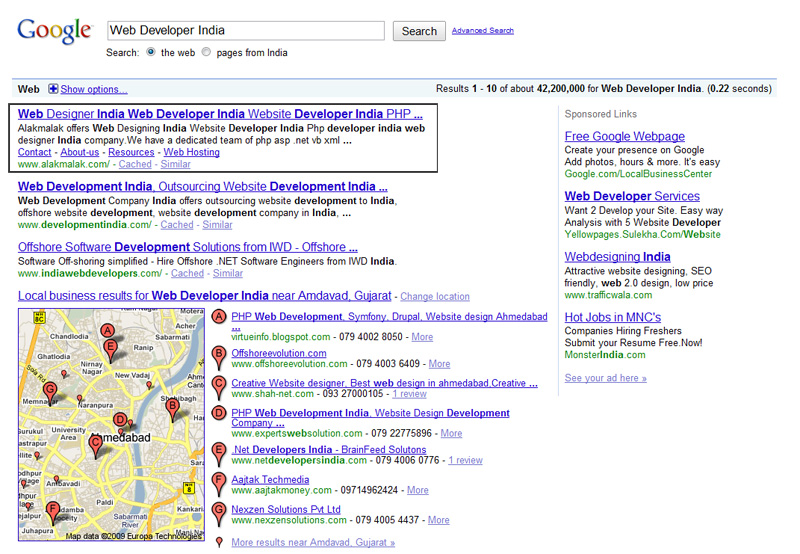Image resolution: width=800 pixels, height=554 pixels.
Task: Click Change location link
Action: click(435, 296)
